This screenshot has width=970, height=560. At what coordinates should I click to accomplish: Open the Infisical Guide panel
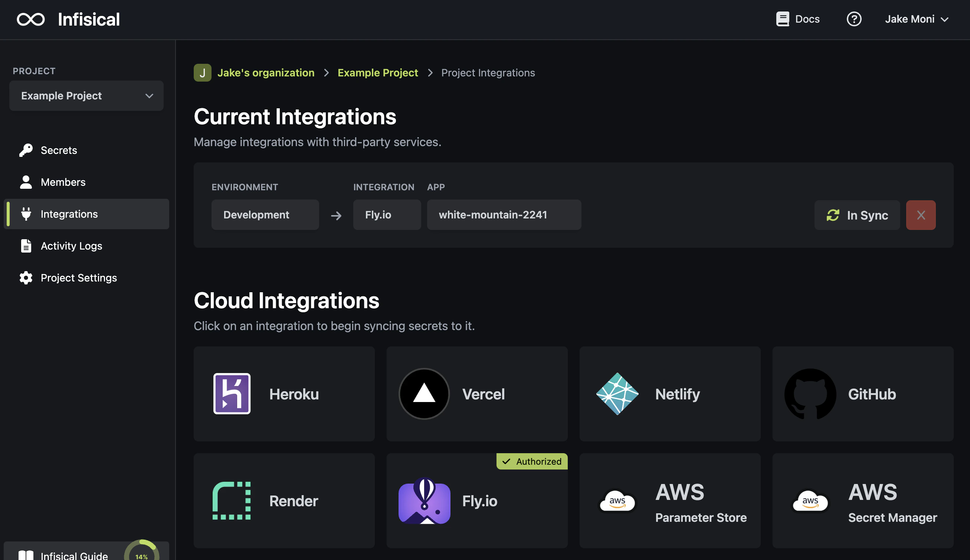[x=86, y=551]
